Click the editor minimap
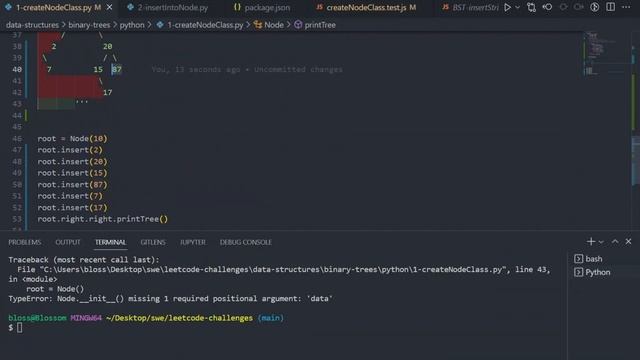The height and width of the screenshot is (360, 640). coord(606,55)
